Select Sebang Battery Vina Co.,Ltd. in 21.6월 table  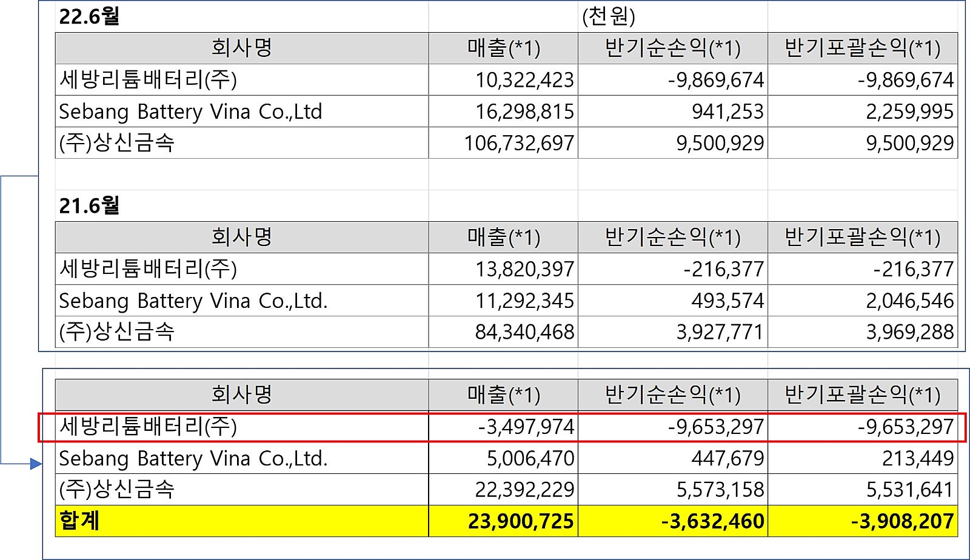coord(242,301)
